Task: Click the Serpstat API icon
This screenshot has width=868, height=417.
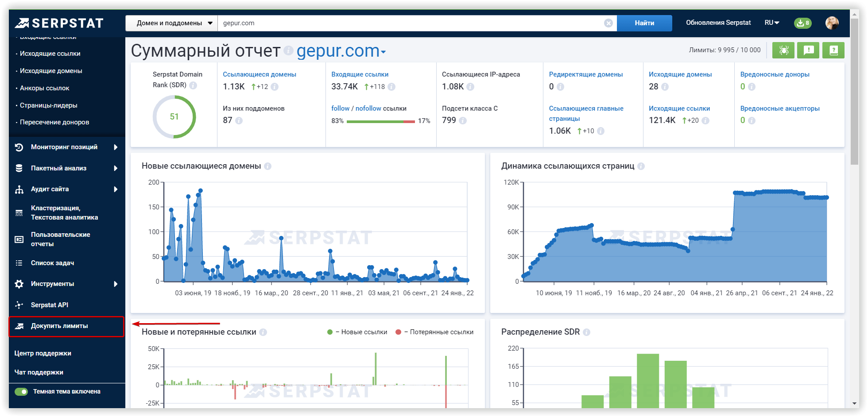Action: (19, 305)
